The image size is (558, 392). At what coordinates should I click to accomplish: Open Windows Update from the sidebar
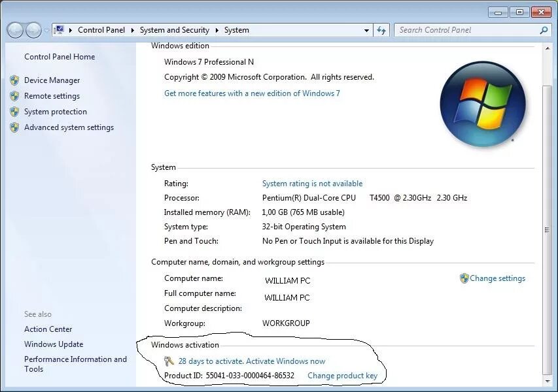click(54, 344)
